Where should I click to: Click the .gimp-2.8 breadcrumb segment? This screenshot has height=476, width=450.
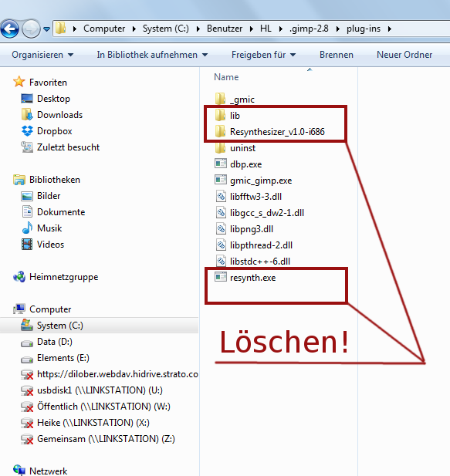pos(309,29)
